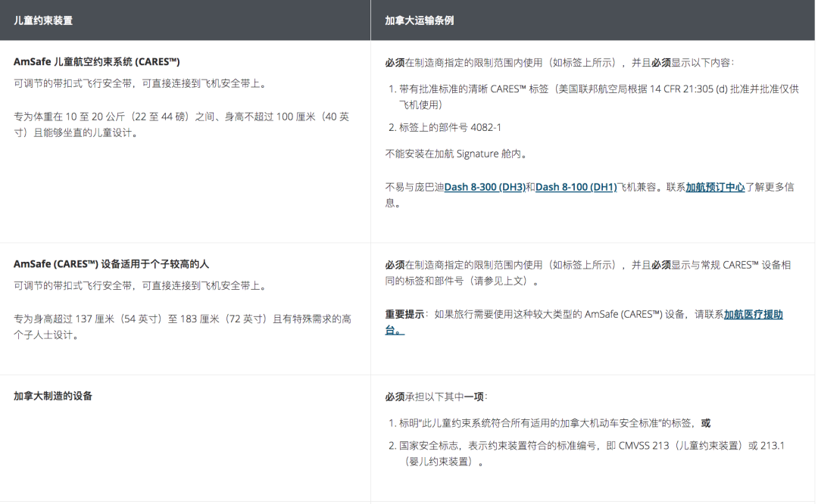Click the 加航预订中心 link
This screenshot has height=504, width=818.
tap(713, 186)
